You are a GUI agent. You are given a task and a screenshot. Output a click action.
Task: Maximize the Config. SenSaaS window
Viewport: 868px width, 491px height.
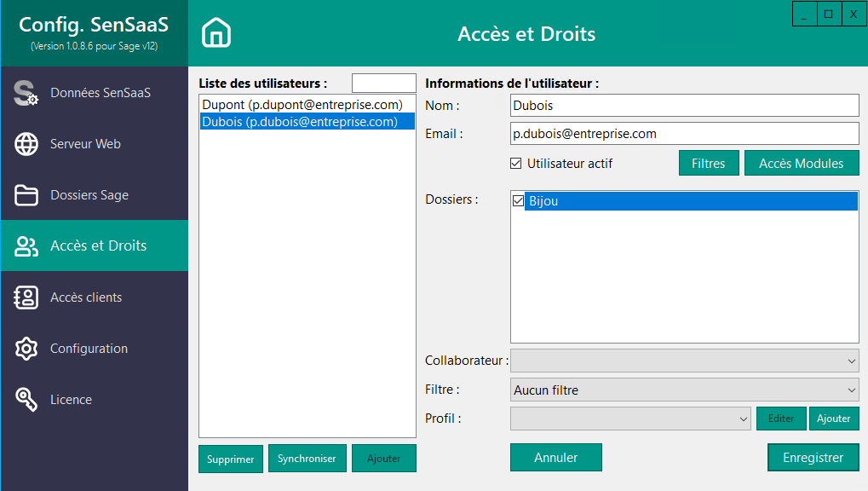(x=829, y=14)
